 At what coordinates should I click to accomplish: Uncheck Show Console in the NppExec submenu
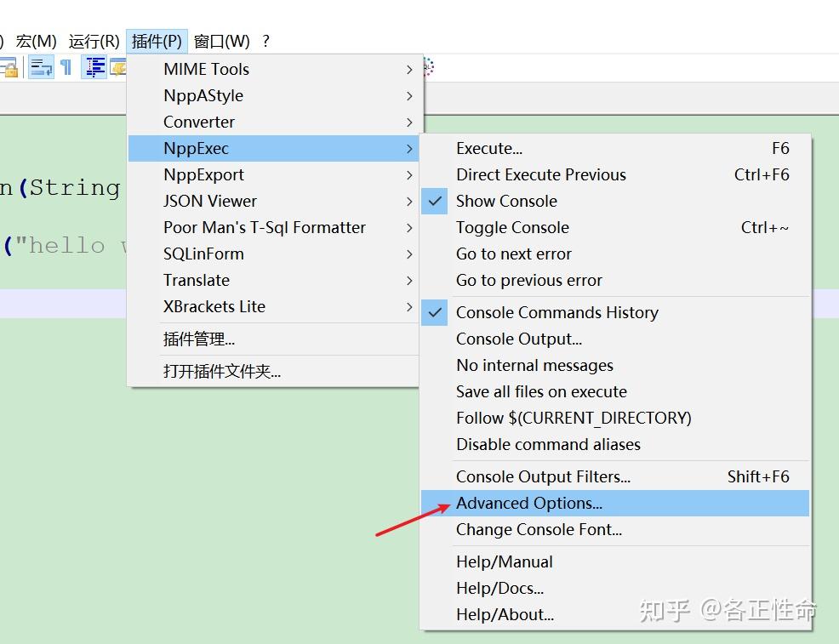click(x=506, y=201)
